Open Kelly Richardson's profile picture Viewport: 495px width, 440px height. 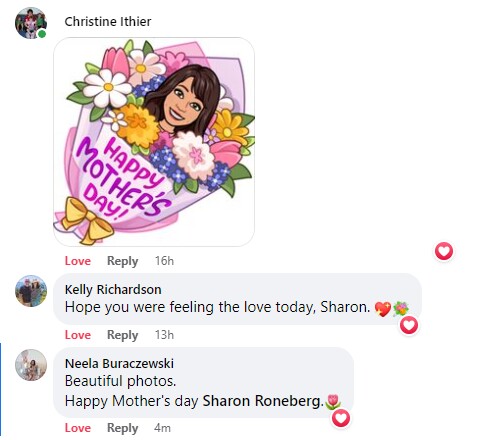pos(31,291)
